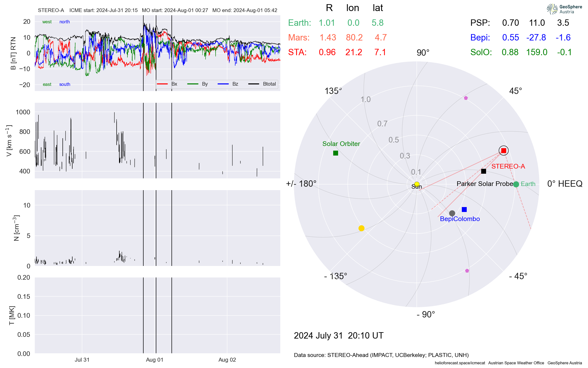588x368 pixels.
Task: Click the GeoSphere Austria logo
Action: click(564, 9)
